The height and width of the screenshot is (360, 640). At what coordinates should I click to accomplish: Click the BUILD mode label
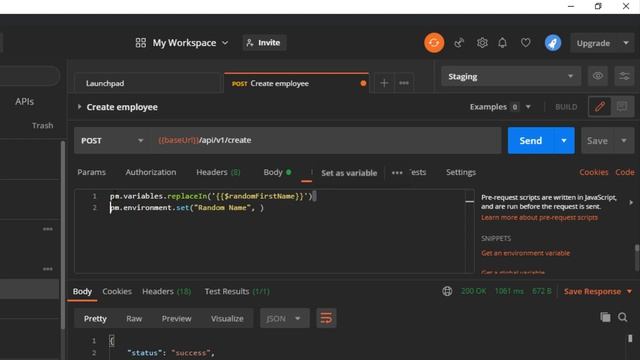[x=566, y=107]
